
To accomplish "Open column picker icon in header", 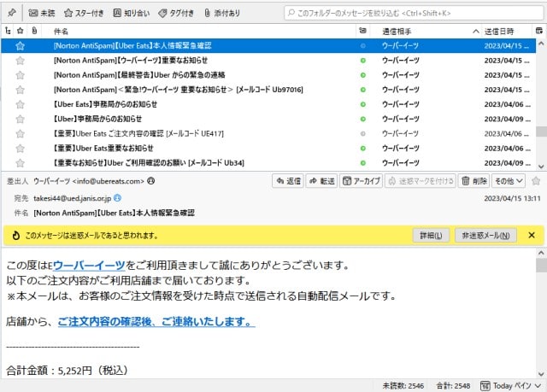I will coord(539,31).
